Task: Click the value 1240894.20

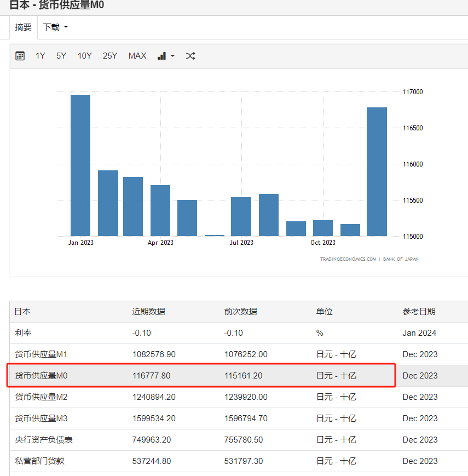Action: pyautogui.click(x=154, y=397)
